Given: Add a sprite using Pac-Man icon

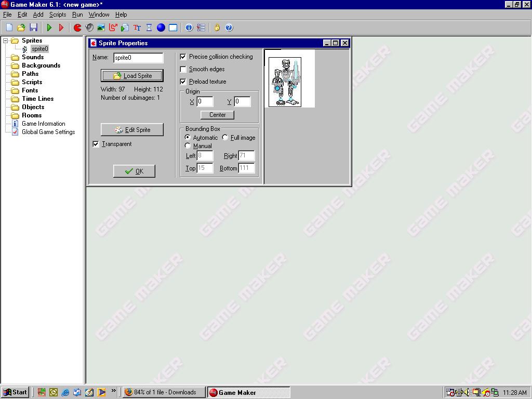Looking at the screenshot, I should [x=77, y=28].
